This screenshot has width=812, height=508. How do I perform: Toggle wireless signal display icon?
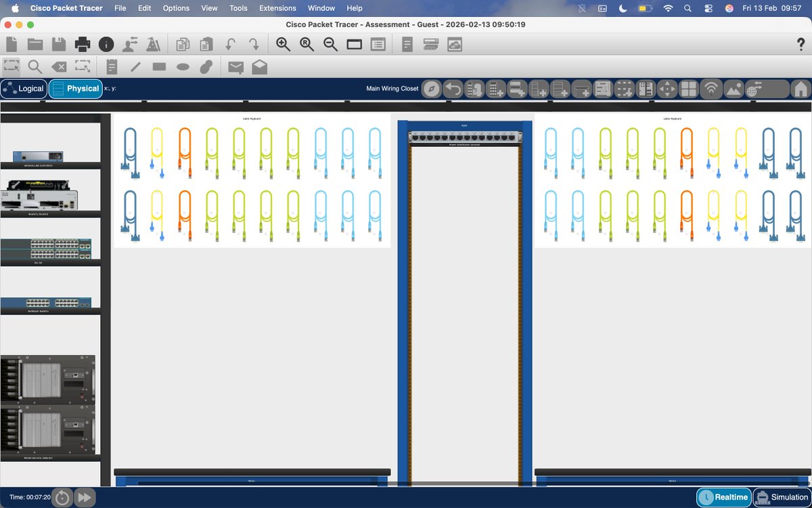(710, 89)
